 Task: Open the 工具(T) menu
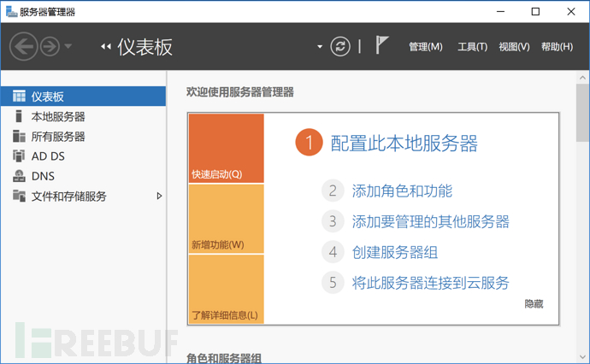tap(472, 47)
